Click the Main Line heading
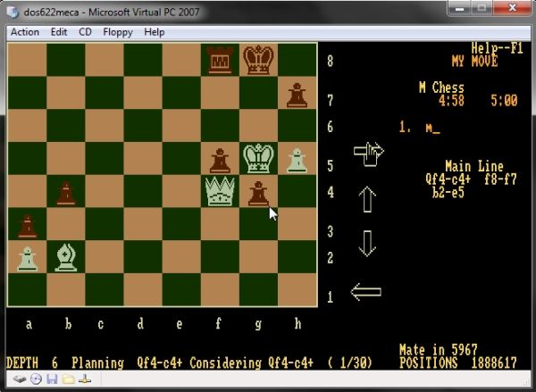The width and height of the screenshot is (536, 392). click(474, 166)
